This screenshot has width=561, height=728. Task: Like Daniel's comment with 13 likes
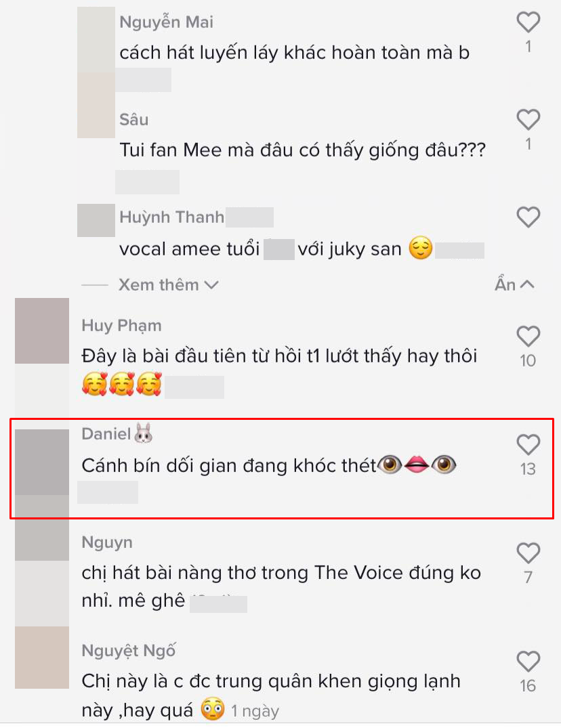(528, 445)
